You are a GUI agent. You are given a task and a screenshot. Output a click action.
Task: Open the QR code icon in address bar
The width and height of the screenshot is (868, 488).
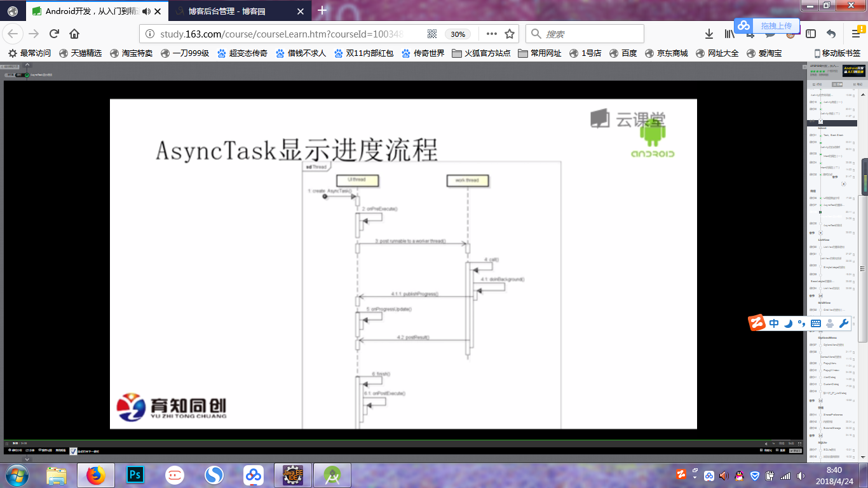(432, 34)
